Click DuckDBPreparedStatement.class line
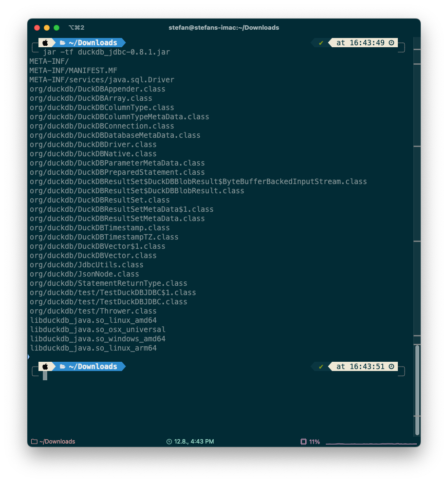Screen dimensions: 448x483 click(x=117, y=172)
